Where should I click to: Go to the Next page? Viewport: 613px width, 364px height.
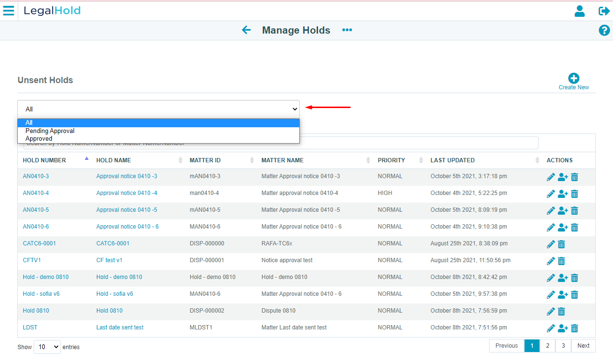583,346
